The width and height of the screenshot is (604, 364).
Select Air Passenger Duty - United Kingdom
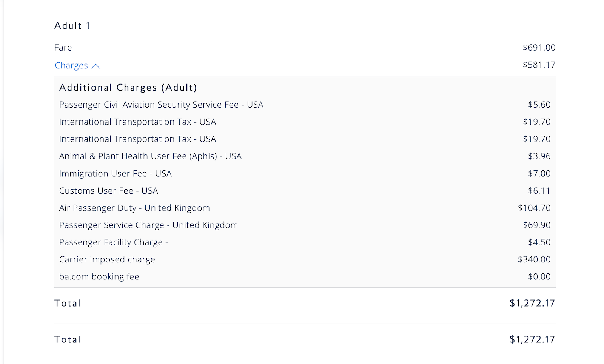(134, 208)
